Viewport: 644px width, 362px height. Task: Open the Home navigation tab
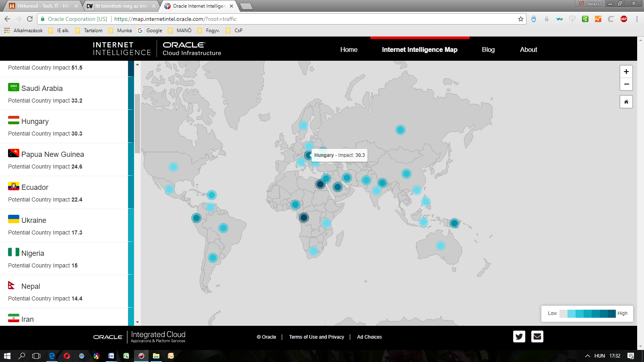(349, 49)
